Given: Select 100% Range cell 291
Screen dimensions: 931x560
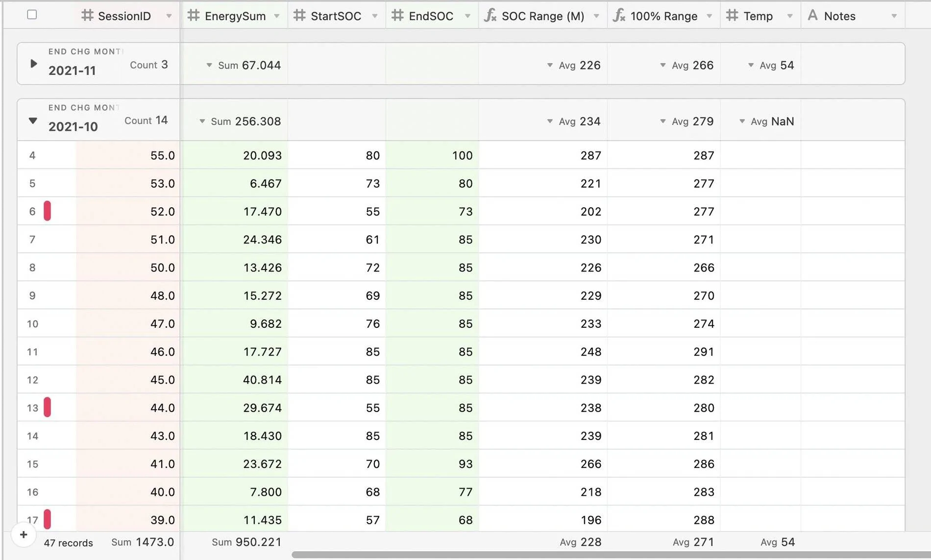Looking at the screenshot, I should (664, 351).
